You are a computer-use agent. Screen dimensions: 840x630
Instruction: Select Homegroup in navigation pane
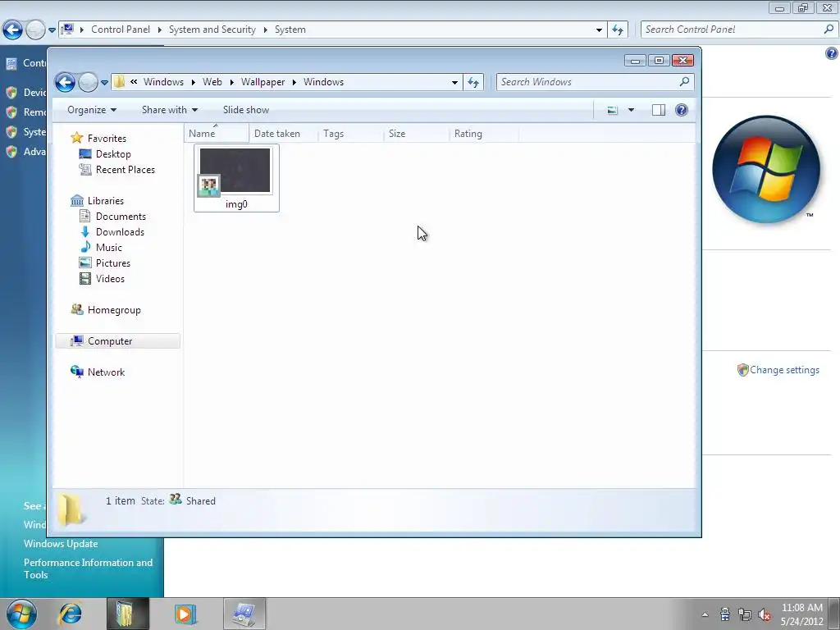click(x=114, y=309)
